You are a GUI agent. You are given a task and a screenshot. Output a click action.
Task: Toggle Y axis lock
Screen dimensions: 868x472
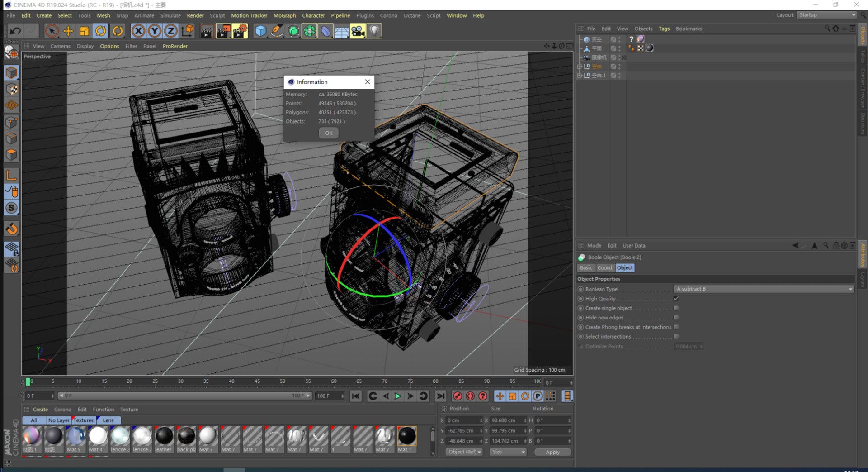154,31
